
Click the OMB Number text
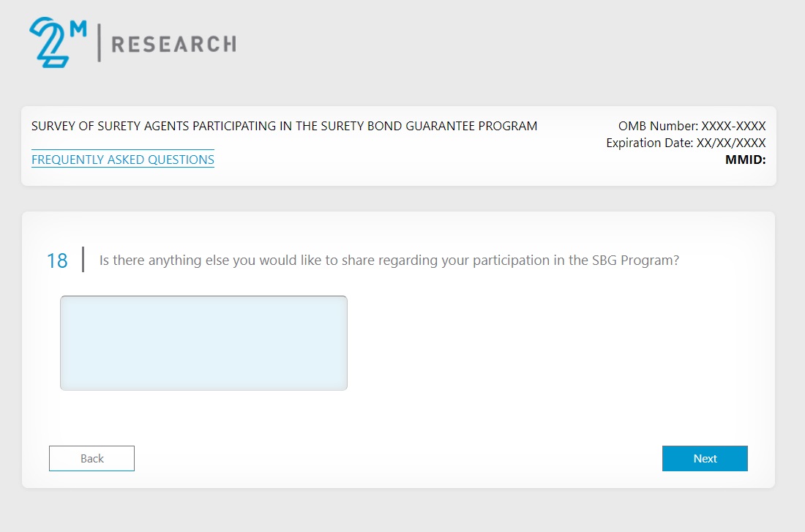tap(692, 126)
